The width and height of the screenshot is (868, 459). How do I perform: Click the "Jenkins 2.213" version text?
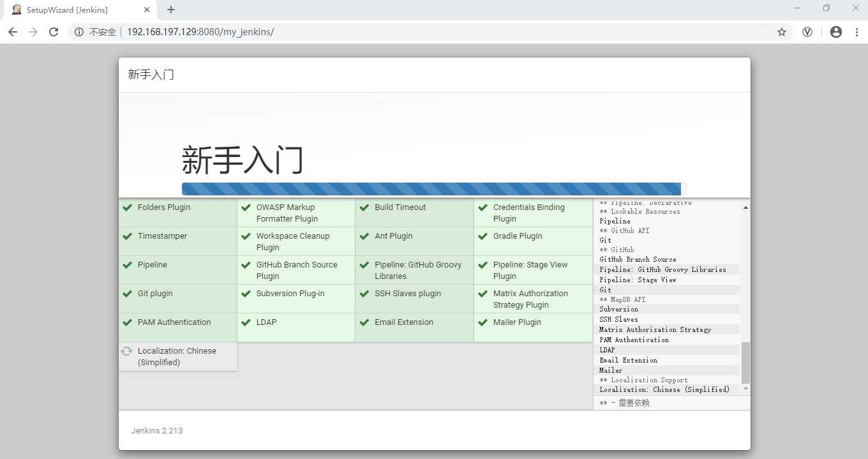coord(157,431)
